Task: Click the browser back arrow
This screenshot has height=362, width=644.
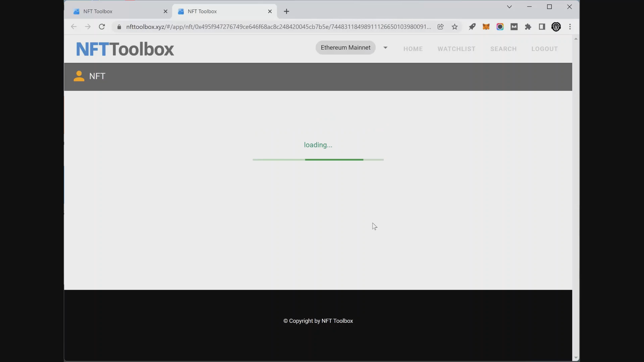Action: pos(74,27)
